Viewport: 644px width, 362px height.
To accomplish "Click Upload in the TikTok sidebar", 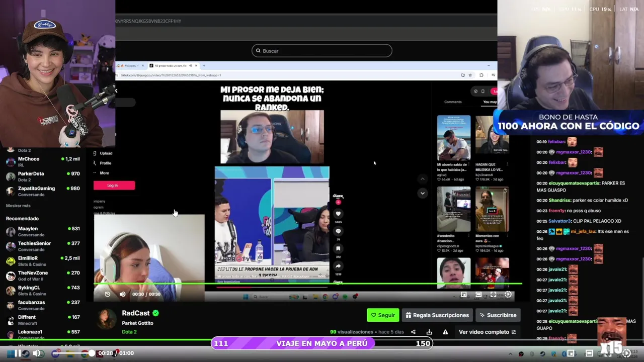I will (x=106, y=153).
